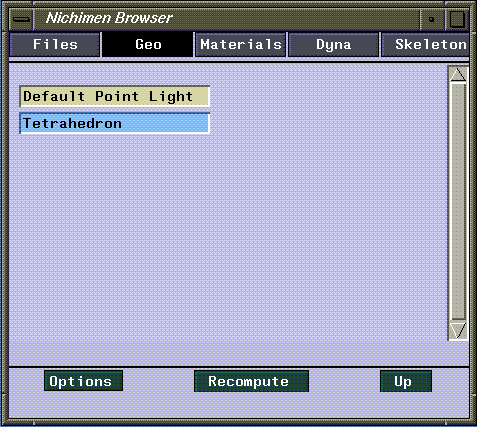Select the Tetrahedron object entry
Viewport: 477px width, 427px height.
[115, 123]
